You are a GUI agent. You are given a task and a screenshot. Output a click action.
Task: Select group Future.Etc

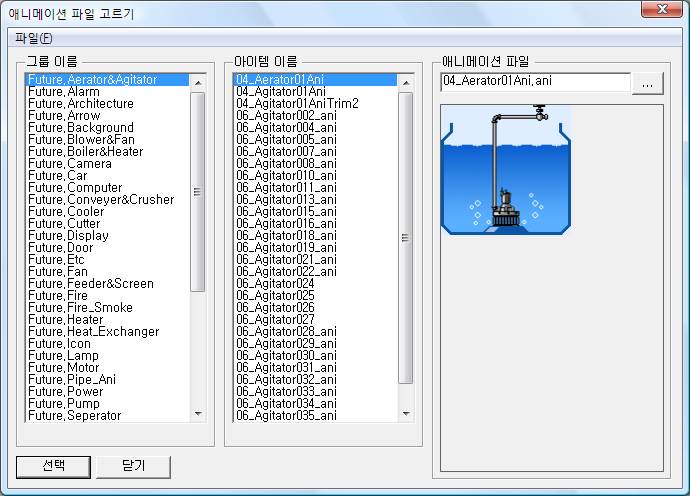108,260
